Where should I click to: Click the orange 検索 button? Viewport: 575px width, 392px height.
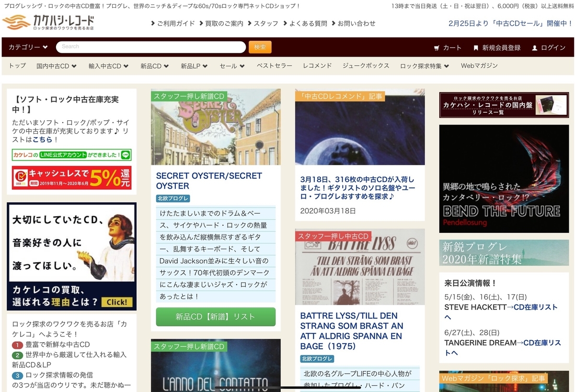point(260,47)
